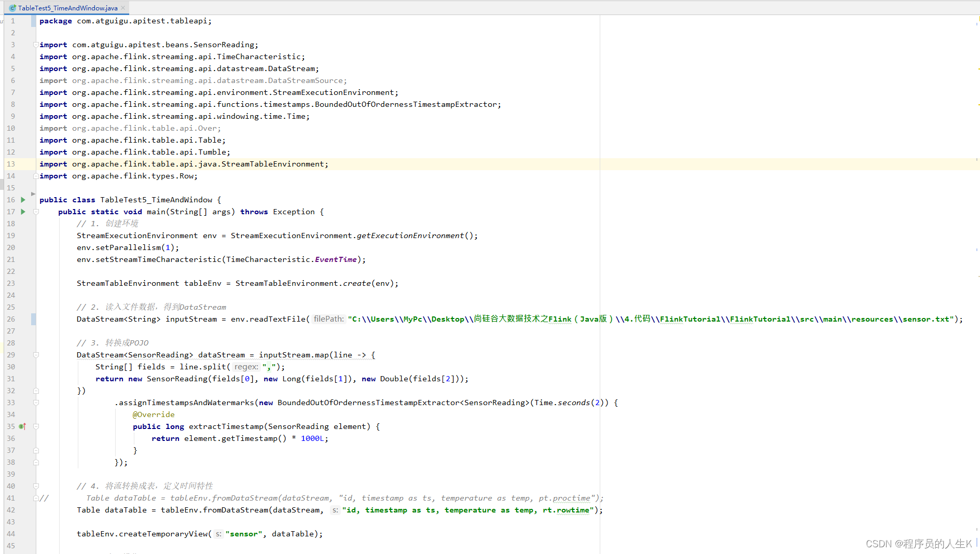
Task: Click the fold end marker on line 14
Action: pyautogui.click(x=36, y=176)
